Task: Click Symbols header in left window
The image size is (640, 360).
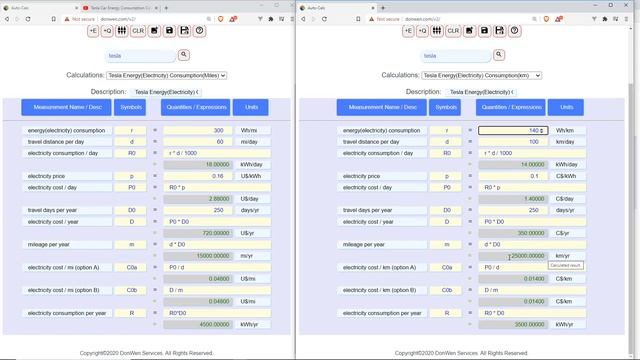Action: [130, 107]
